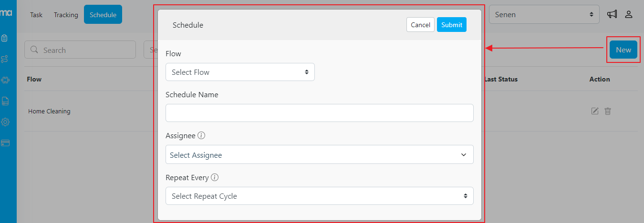Open the Select Flow dropdown
The image size is (644, 223).
pos(240,72)
